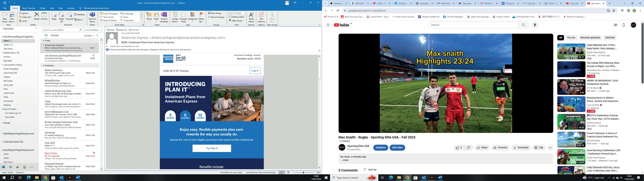This screenshot has width=644, height=181.
Task: Expand the Conversation History folder
Action: 3,65
